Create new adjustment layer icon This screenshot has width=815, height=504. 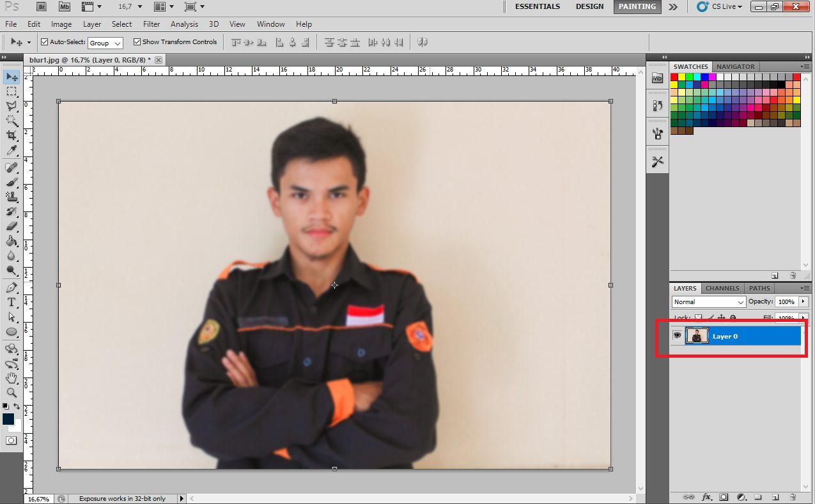(741, 496)
